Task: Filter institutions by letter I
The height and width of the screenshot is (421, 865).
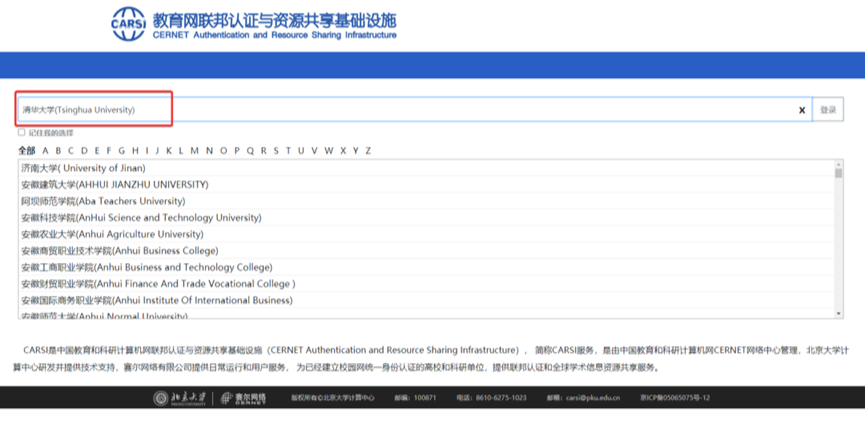Action: click(x=147, y=151)
